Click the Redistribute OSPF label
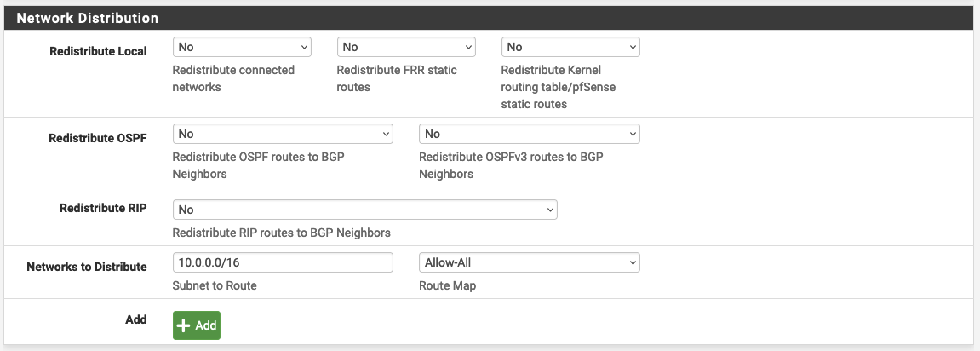The image size is (980, 351). point(98,138)
